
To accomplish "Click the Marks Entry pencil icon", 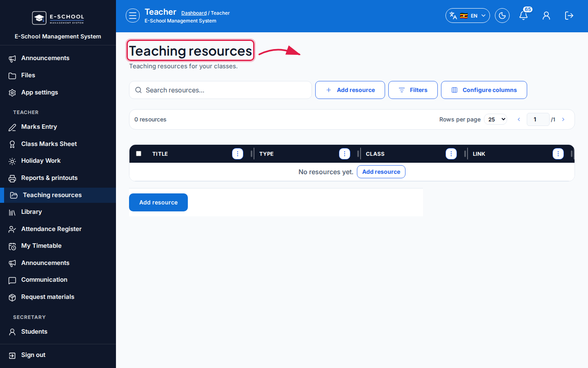I will coord(12,127).
